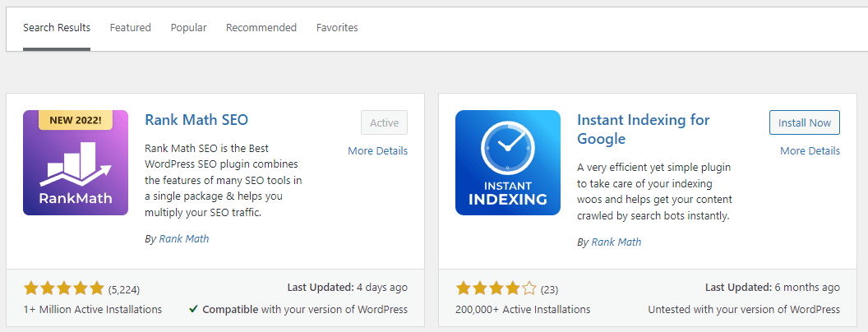Open the Rank Math SEO plugin icon
The image size is (868, 332).
point(76,163)
